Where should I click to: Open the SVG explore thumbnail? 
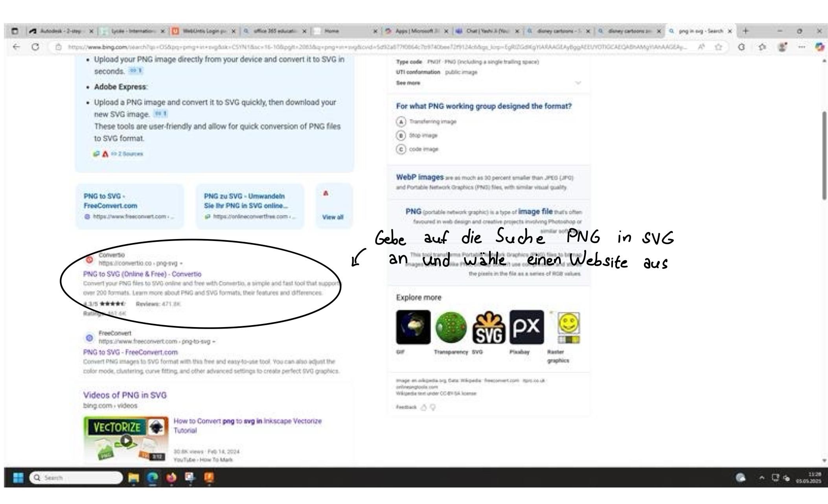click(489, 327)
